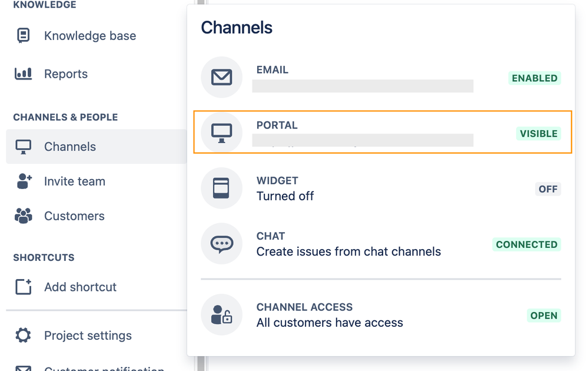Open Knowledge base from the sidebar
Viewport: 588px width, 371px height.
click(x=90, y=35)
